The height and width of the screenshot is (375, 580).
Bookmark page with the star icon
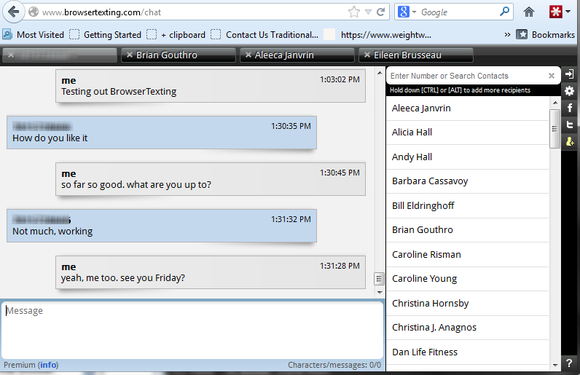coord(354,12)
